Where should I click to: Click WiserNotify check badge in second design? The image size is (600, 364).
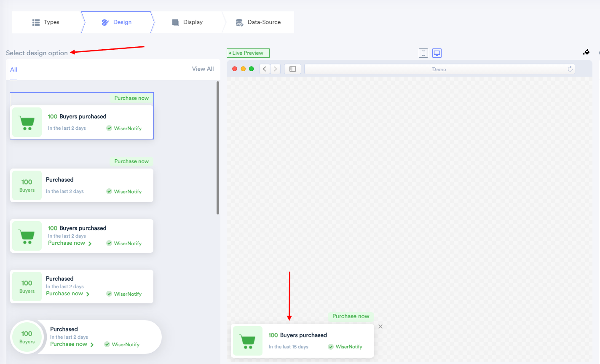coord(124,192)
